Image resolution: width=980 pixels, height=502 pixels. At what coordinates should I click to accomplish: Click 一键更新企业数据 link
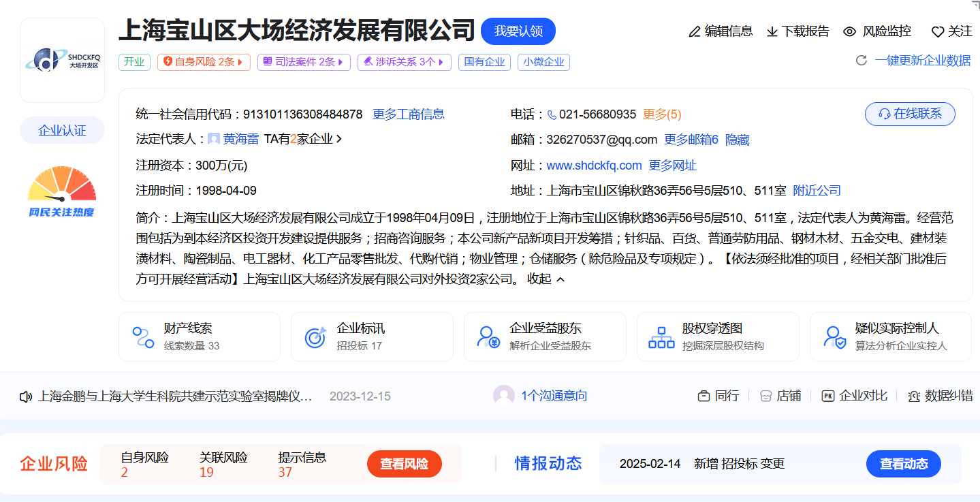click(x=923, y=61)
